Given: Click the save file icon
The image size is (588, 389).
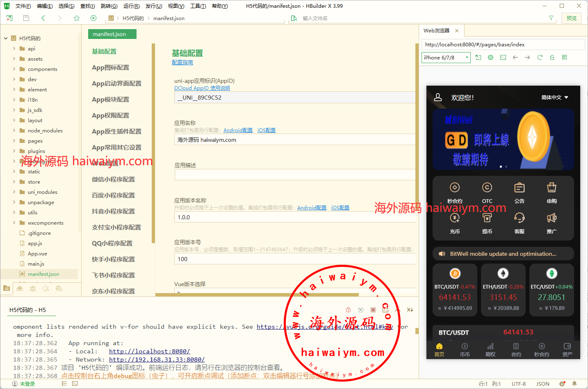Looking at the screenshot, I should click(26, 18).
